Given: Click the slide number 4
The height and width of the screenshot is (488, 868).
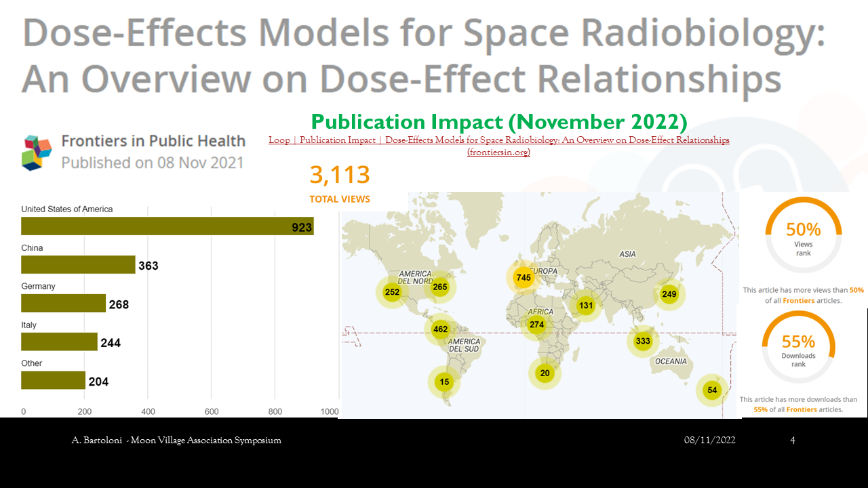Looking at the screenshot, I should coord(793,441).
